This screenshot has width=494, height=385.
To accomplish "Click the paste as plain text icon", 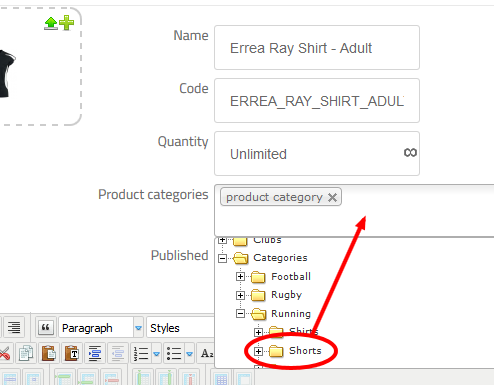I will (71, 353).
